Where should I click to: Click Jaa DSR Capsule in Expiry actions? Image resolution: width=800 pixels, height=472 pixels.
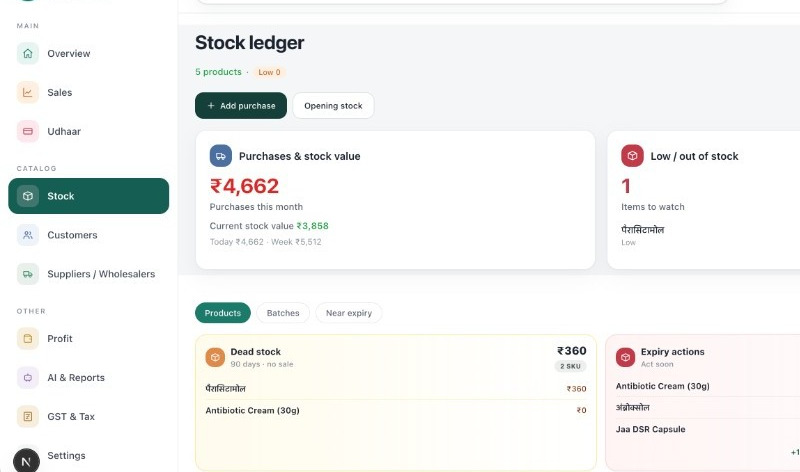pyautogui.click(x=650, y=429)
